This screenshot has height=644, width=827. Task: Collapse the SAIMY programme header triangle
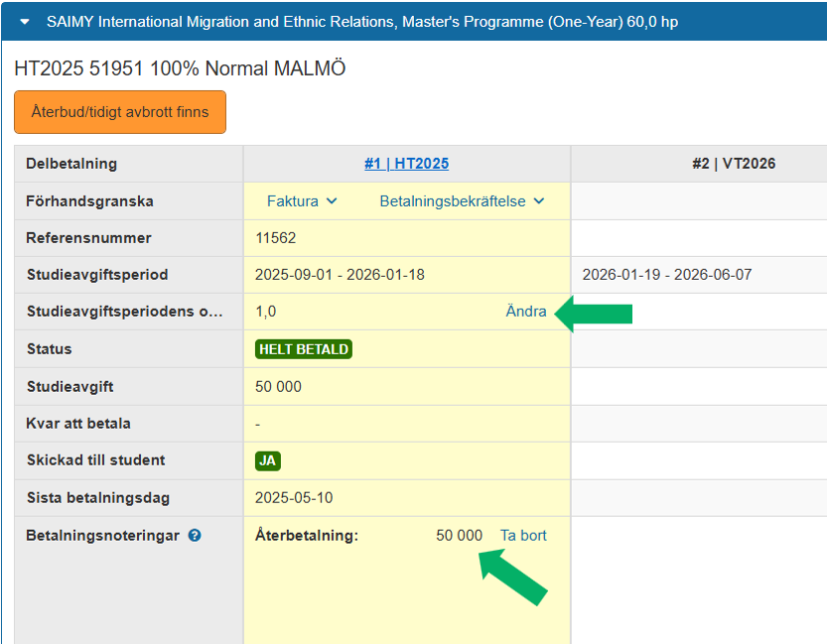(x=24, y=22)
